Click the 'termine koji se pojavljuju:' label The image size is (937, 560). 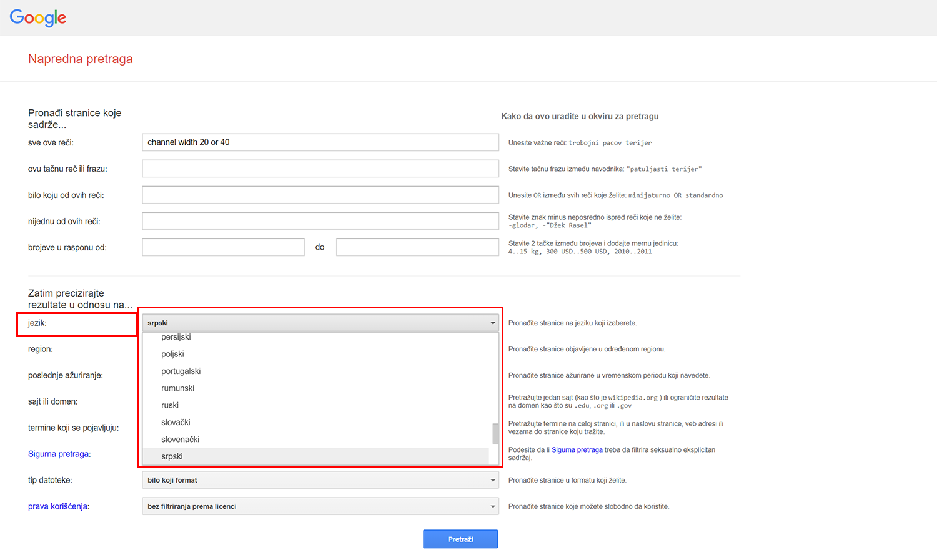pos(73,428)
